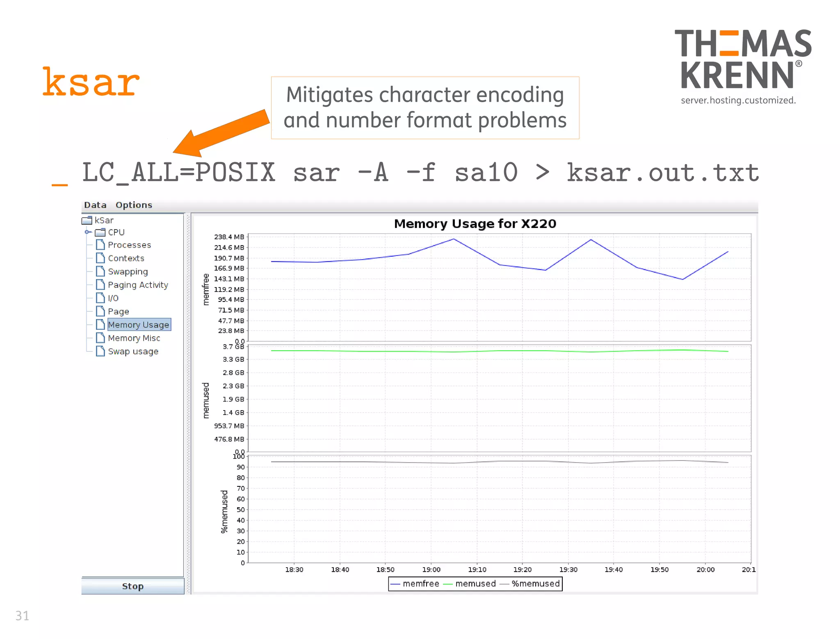Click the vertical %memused axis title
Screen dimensions: 840x639
pos(224,512)
